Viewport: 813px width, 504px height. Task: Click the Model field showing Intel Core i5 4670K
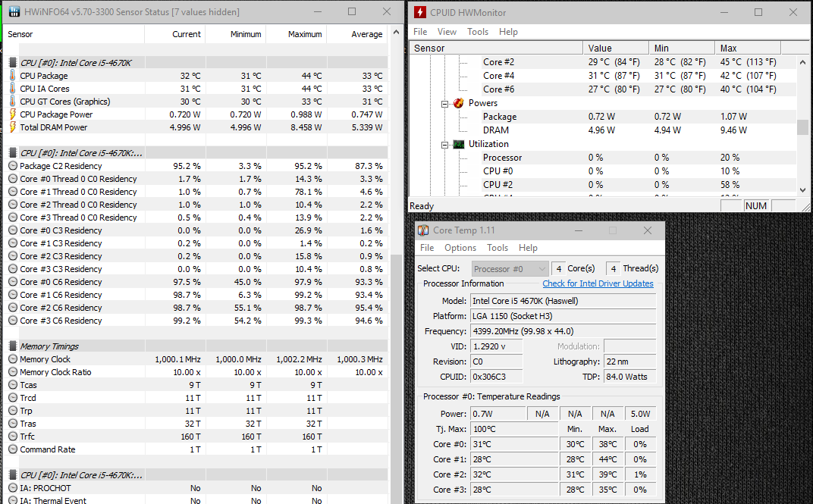[563, 301]
